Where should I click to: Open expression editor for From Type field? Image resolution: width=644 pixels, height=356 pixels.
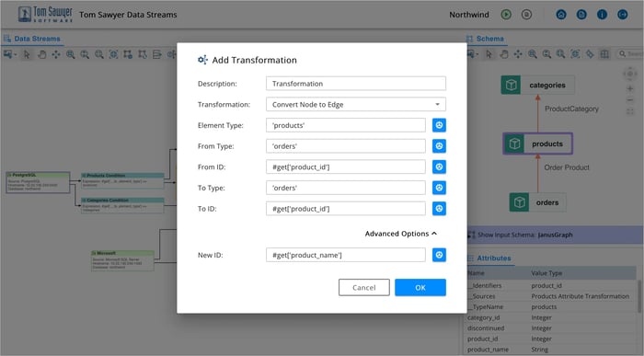click(439, 145)
